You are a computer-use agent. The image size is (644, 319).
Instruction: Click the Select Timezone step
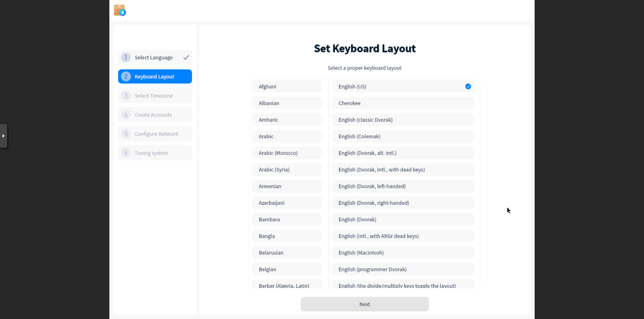155,96
